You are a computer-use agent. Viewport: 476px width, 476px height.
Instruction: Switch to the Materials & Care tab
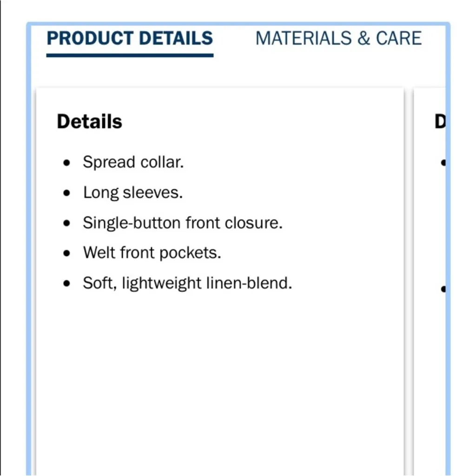pos(338,38)
